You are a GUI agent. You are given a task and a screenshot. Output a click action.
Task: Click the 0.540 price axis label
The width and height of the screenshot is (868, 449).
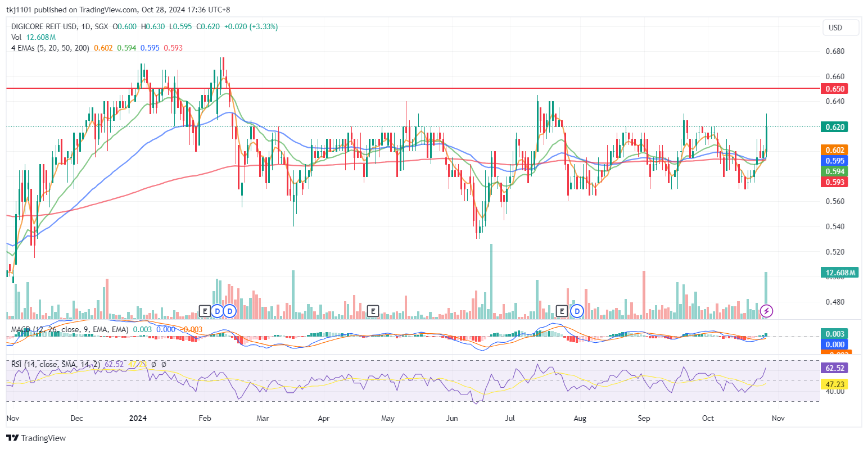(835, 226)
